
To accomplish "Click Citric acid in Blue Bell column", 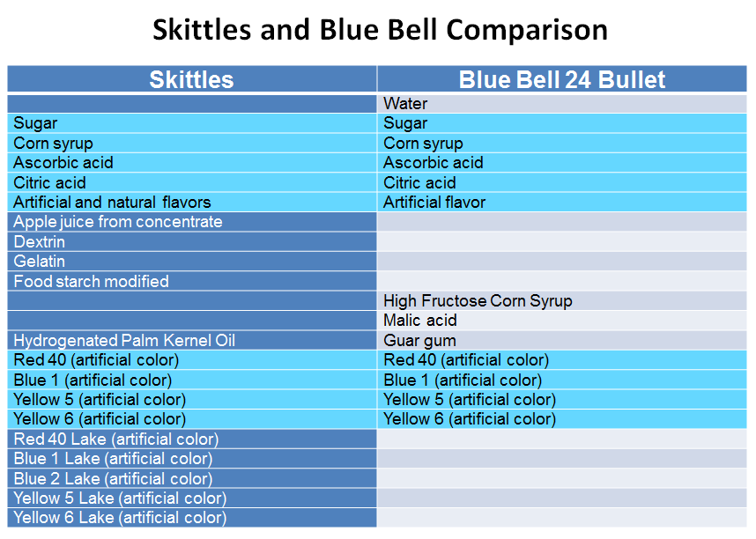I will coord(562,182).
